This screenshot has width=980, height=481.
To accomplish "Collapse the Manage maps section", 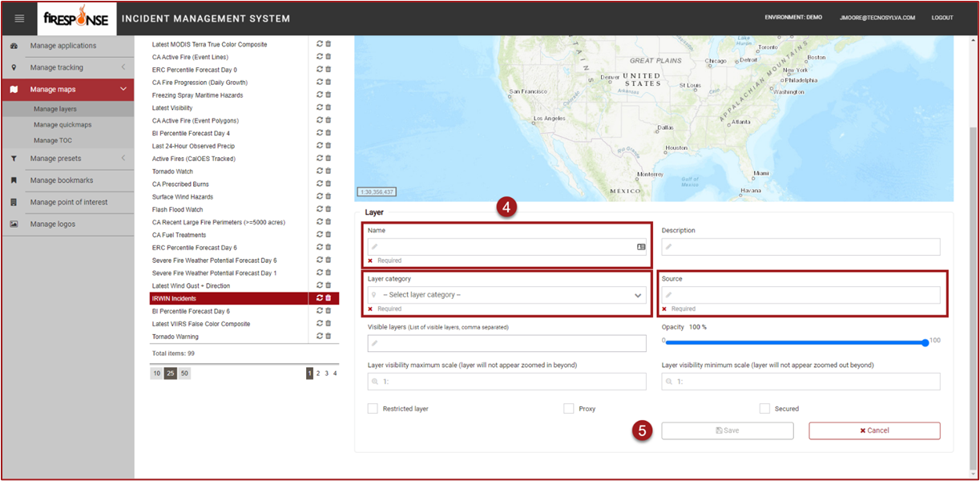I will pyautogui.click(x=123, y=89).
